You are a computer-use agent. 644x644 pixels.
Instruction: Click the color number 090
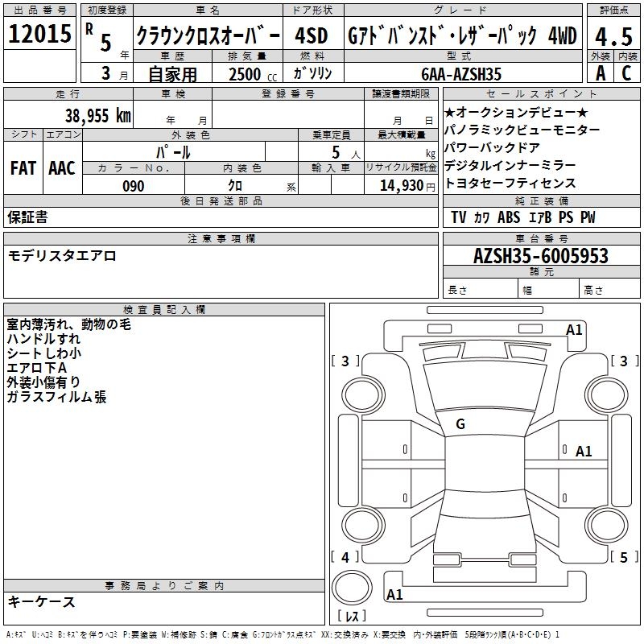(x=134, y=186)
